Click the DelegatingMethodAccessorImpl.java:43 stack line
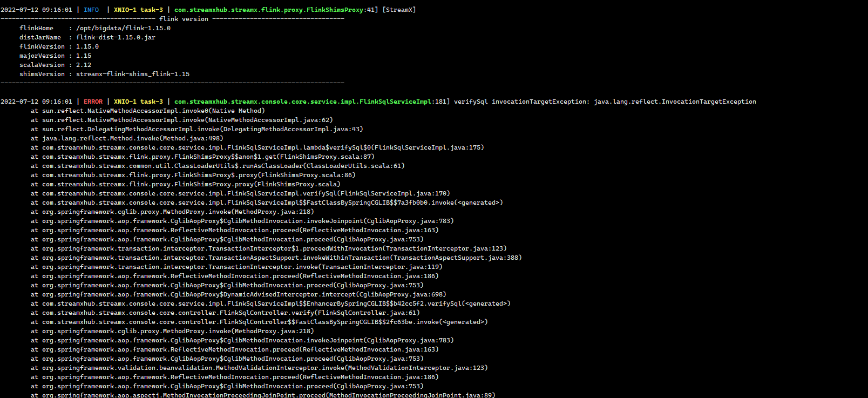 click(197, 129)
